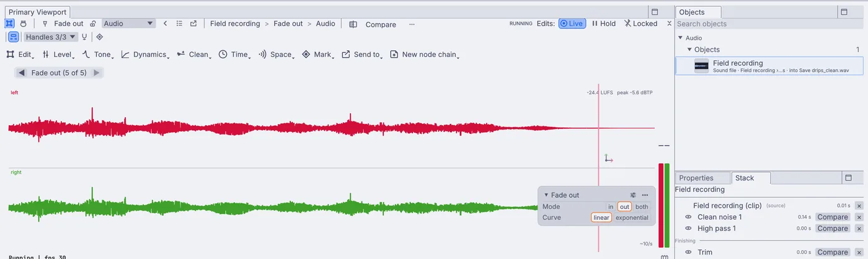
Task: Set fade Mode to out
Action: coord(624,207)
